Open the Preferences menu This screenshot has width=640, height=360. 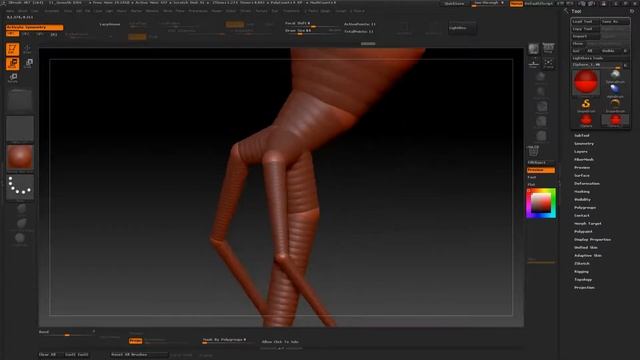[198, 11]
